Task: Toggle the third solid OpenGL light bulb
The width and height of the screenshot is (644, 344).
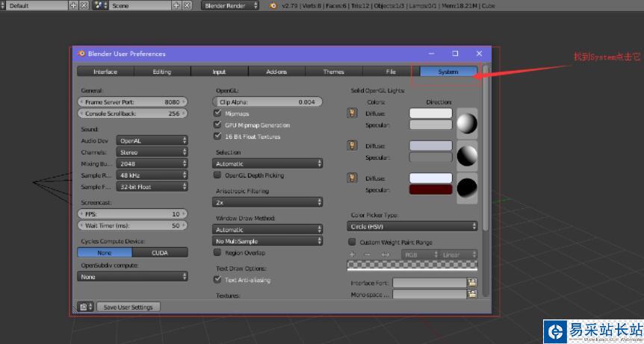Action: click(x=352, y=178)
